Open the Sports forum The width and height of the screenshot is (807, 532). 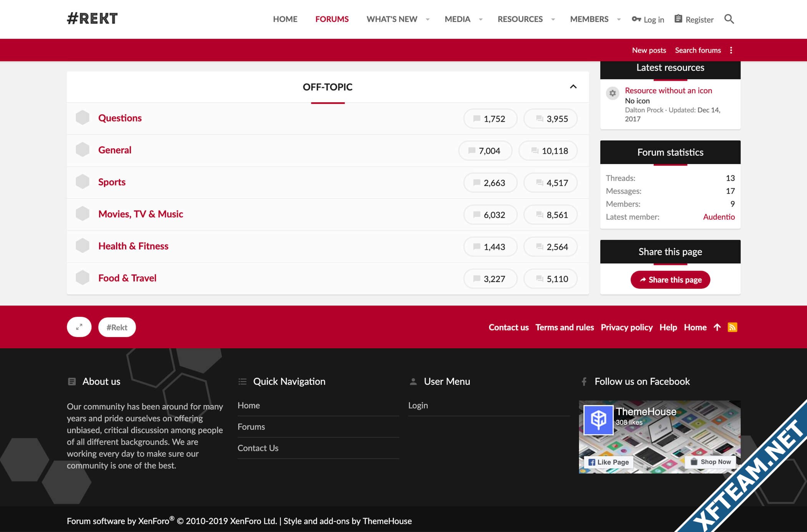[x=112, y=182]
